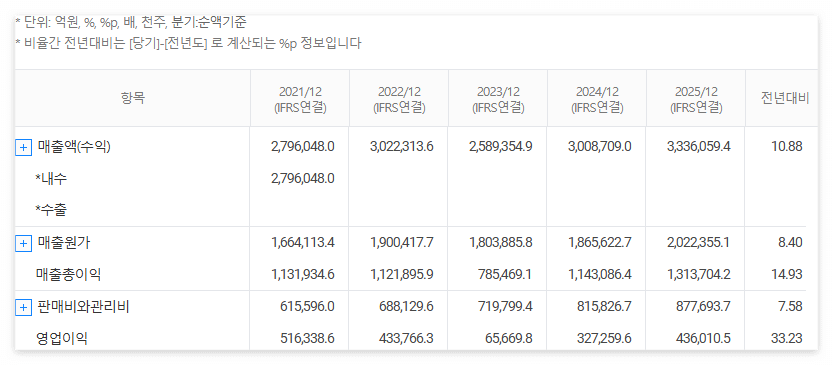Click 매출원가 value 2,022,355.1
Screen dimensions: 833x365
pyautogui.click(x=699, y=243)
